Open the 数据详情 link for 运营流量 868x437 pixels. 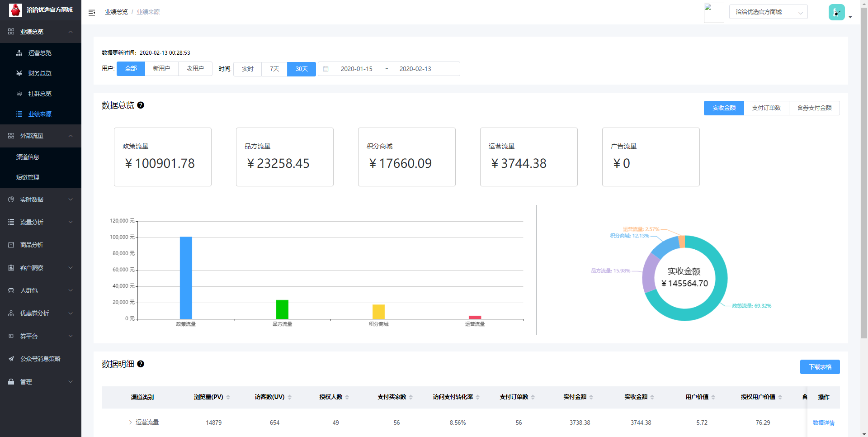pyautogui.click(x=823, y=423)
